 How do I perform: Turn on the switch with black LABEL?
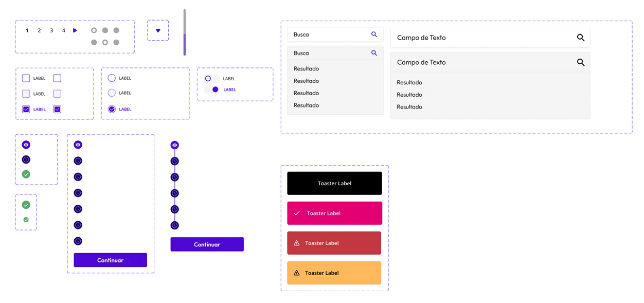212,79
